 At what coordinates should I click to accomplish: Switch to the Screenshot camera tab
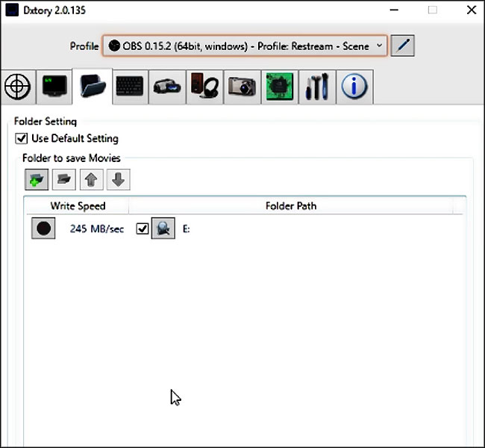(242, 87)
